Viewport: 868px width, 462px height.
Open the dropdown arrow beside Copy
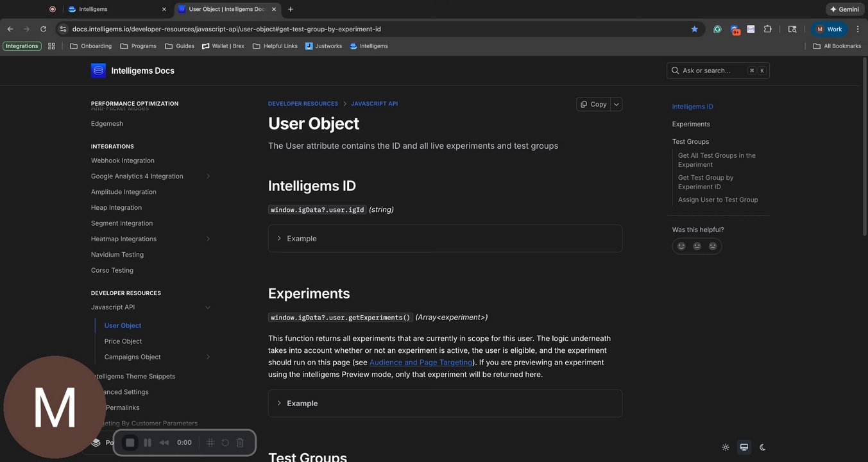pos(617,104)
